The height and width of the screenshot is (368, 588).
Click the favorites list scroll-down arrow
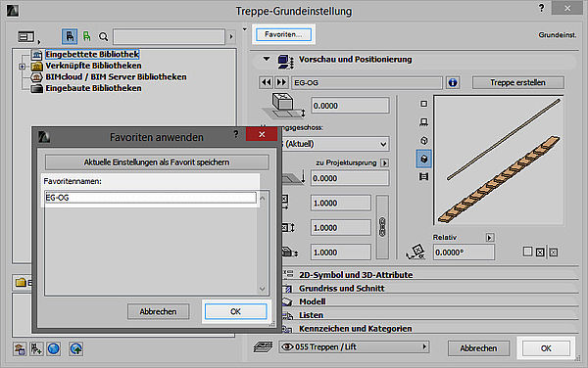tap(262, 289)
